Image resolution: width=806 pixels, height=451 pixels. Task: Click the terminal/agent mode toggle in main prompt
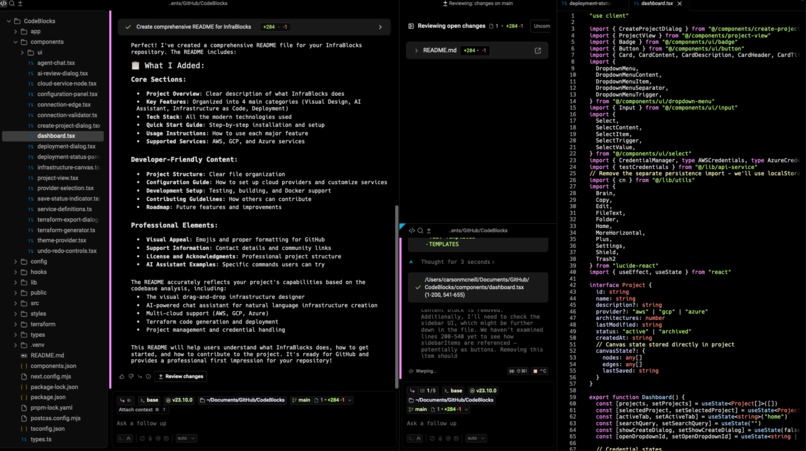click(125, 438)
